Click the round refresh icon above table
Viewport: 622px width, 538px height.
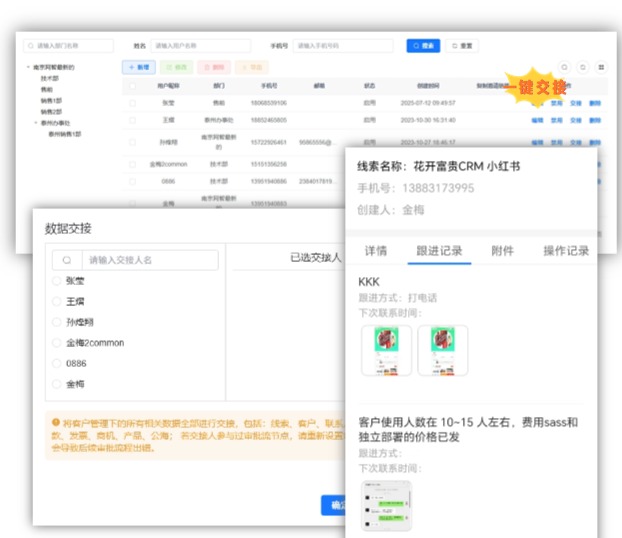pyautogui.click(x=583, y=67)
